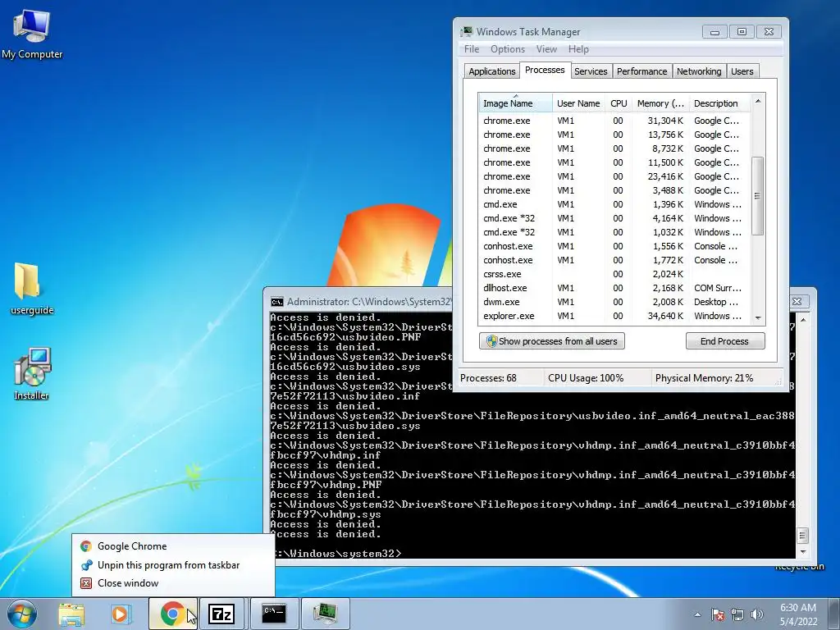Select the dwm.exe process row
840x630 pixels.
coord(614,302)
